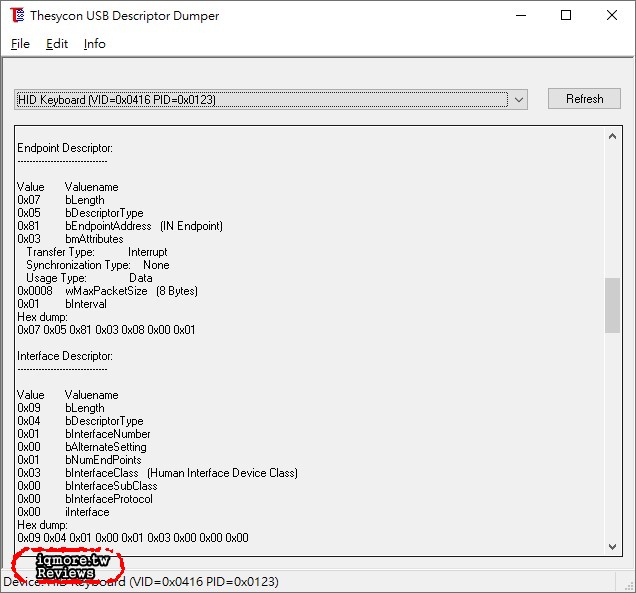
Task: Click the 'bNumEndPoints' line
Action: pos(80,460)
